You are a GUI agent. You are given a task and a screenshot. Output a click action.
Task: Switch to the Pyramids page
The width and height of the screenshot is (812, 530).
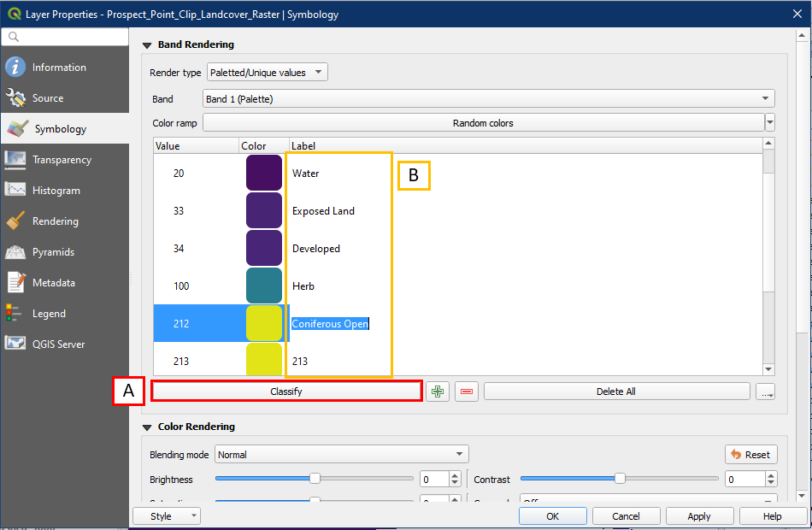tap(53, 252)
